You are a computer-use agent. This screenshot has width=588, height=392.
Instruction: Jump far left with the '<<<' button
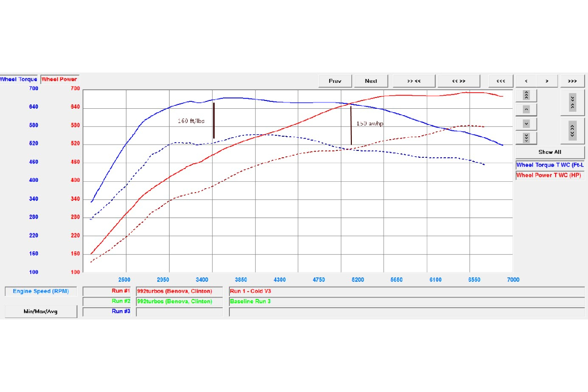point(501,81)
